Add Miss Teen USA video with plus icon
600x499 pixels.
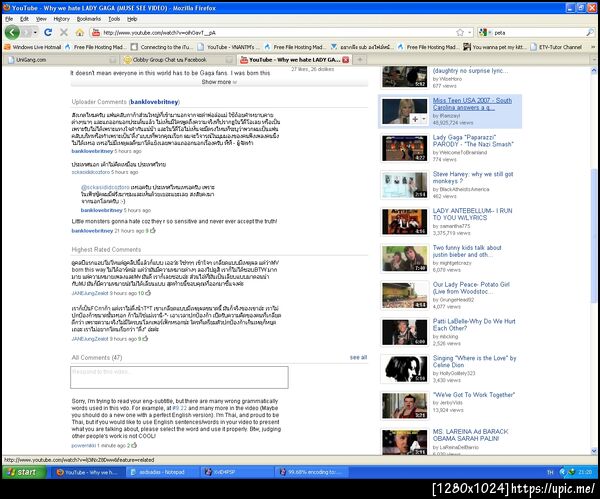coord(415,119)
